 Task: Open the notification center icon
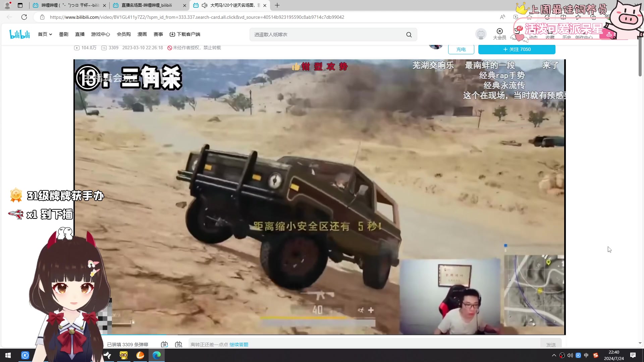633,355
